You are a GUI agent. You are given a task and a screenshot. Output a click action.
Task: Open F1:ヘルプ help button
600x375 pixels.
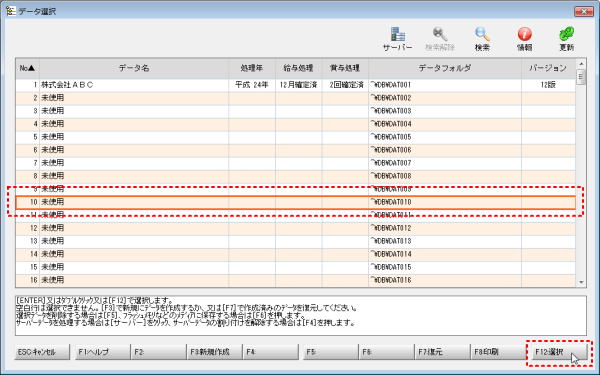[x=103, y=352]
